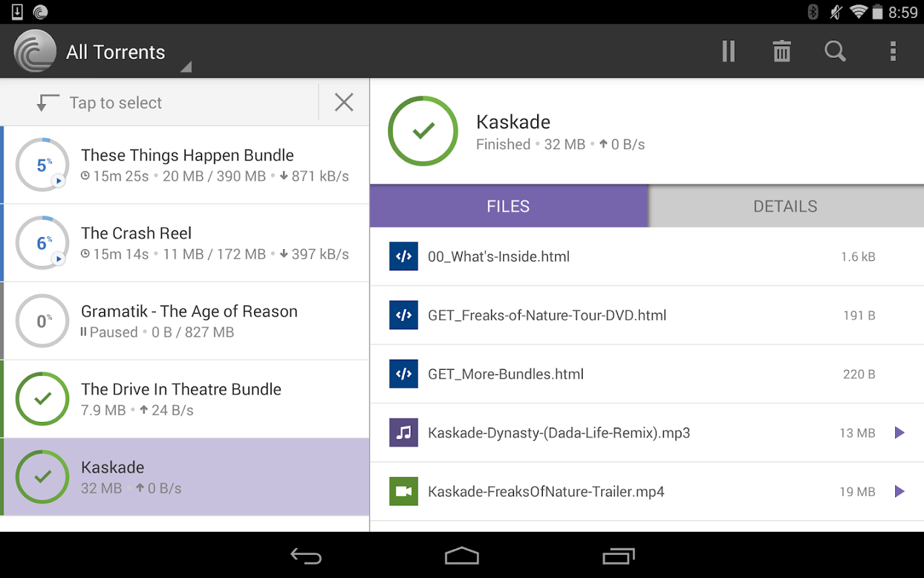Image resolution: width=924 pixels, height=578 pixels.
Task: Tap the 5% progress circle
Action: 42,165
